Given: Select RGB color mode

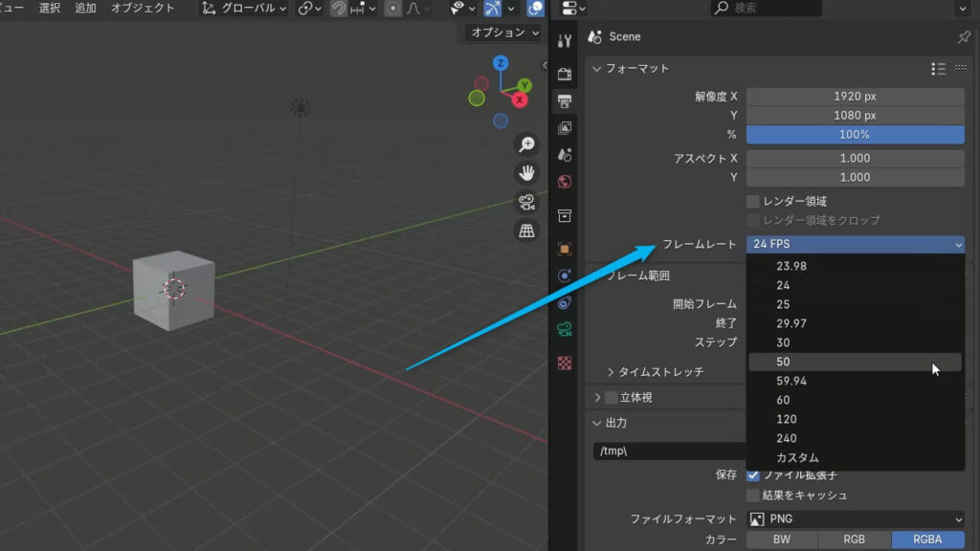Looking at the screenshot, I should [855, 540].
